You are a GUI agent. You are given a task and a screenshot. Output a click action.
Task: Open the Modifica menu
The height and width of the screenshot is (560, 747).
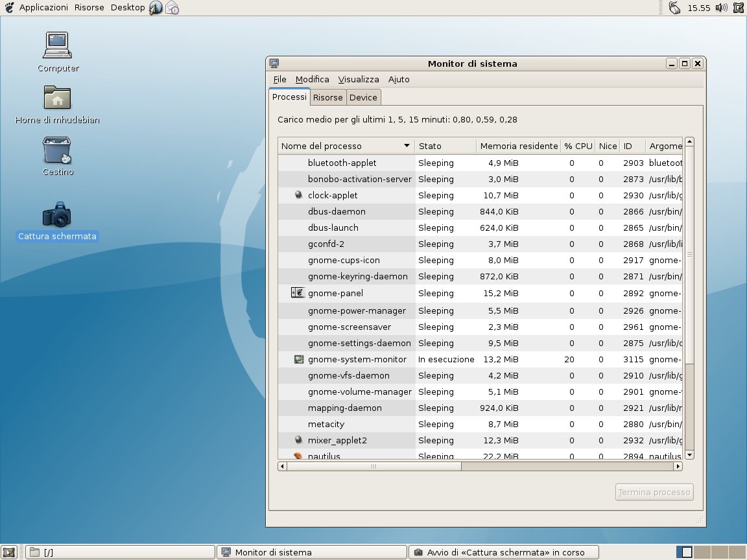pos(312,80)
